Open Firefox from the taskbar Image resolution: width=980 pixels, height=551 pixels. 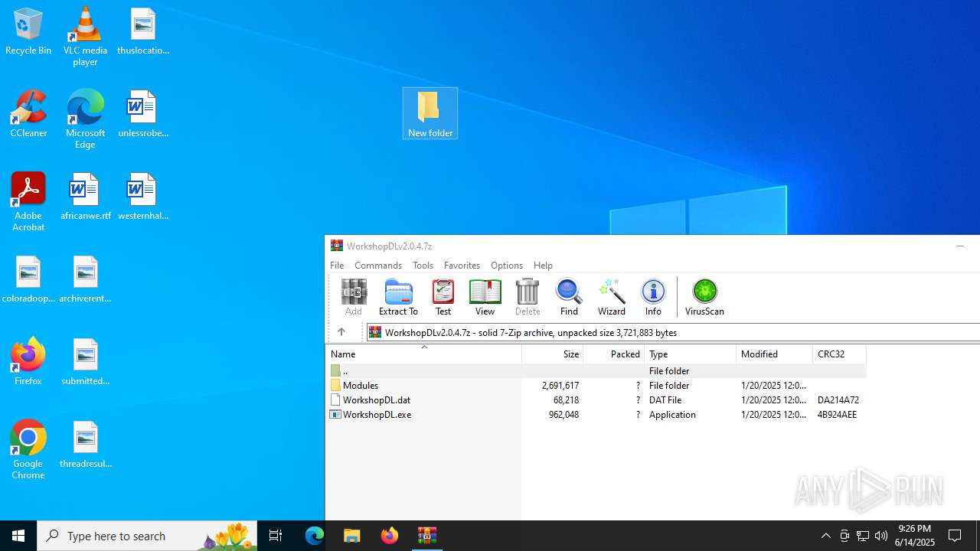coord(389,536)
